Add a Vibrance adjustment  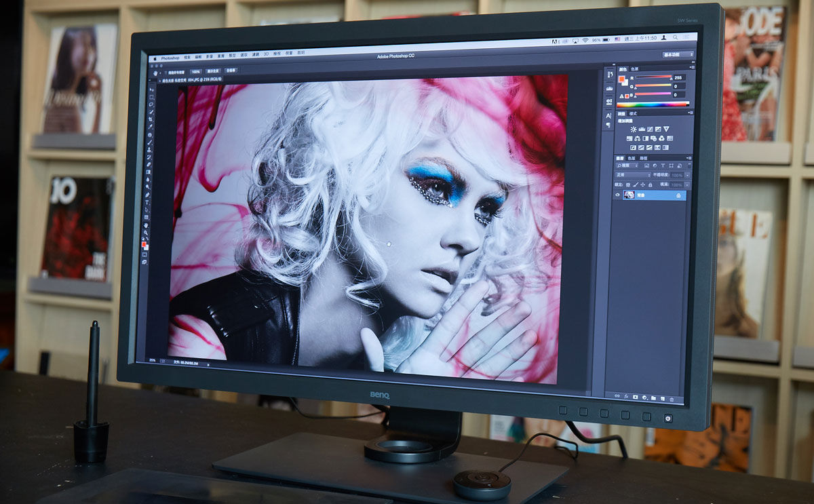click(667, 129)
